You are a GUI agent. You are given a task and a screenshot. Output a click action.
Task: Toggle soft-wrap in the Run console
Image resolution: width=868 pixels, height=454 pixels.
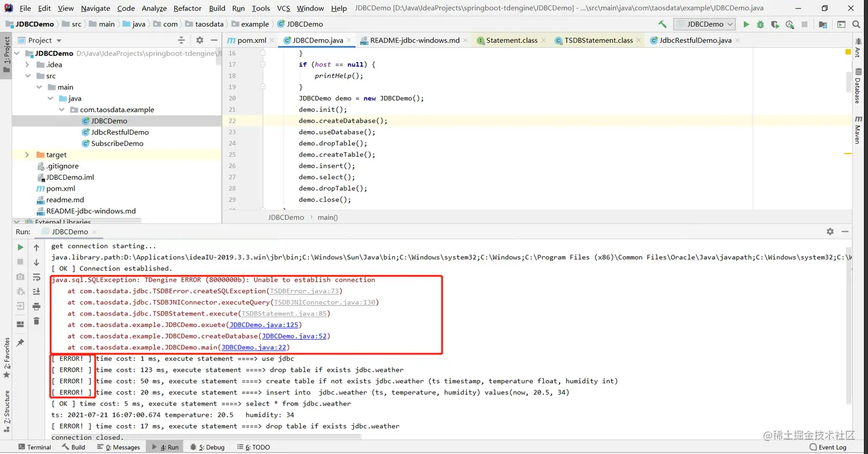(x=36, y=277)
